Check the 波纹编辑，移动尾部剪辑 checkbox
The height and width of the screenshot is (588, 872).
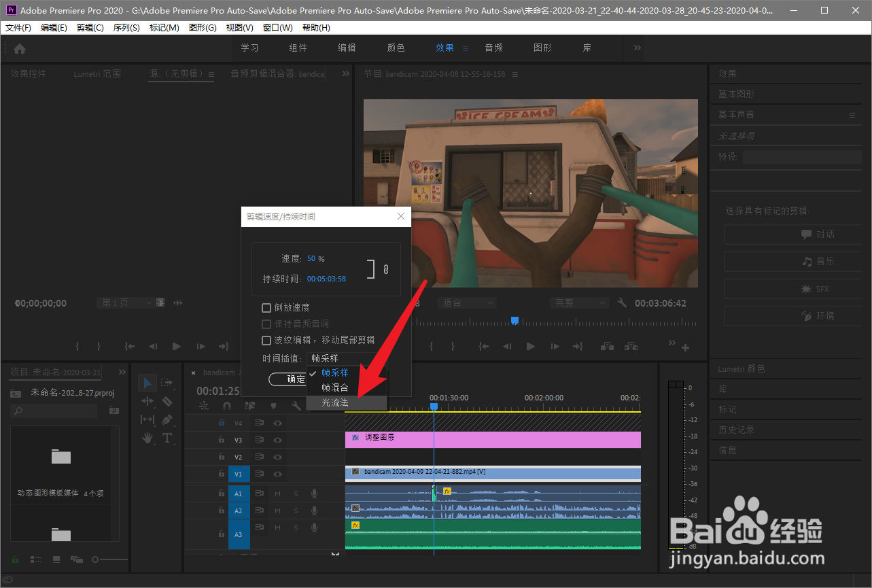[x=266, y=340]
